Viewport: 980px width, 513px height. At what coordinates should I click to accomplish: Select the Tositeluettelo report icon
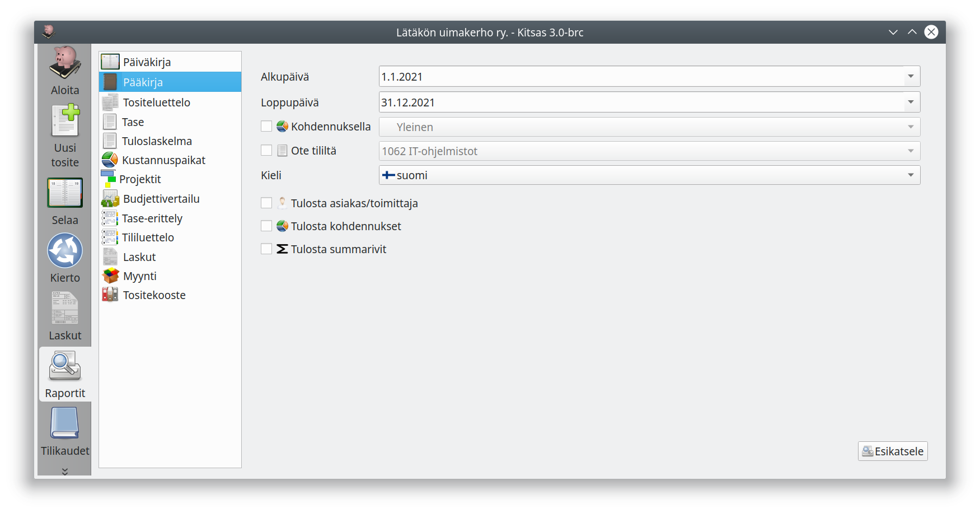tap(110, 102)
